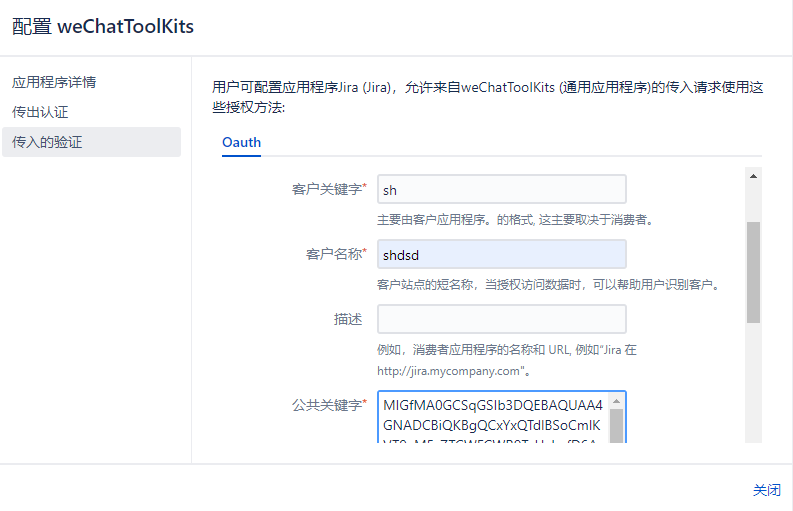Image resolution: width=793 pixels, height=511 pixels.
Task: Click the form scrollbar track below the thumb
Action: (753, 380)
